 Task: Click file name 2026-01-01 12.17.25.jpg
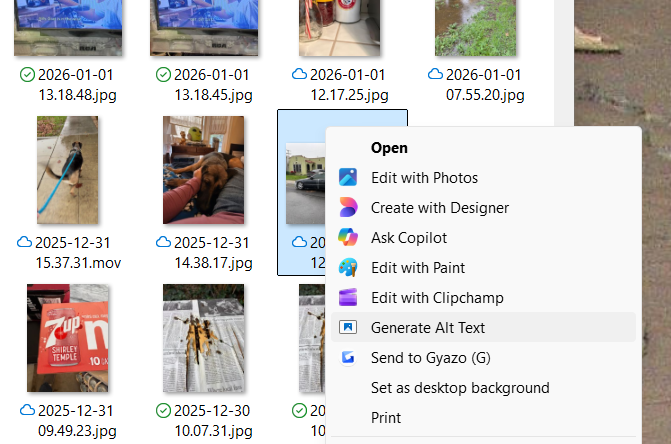348,85
